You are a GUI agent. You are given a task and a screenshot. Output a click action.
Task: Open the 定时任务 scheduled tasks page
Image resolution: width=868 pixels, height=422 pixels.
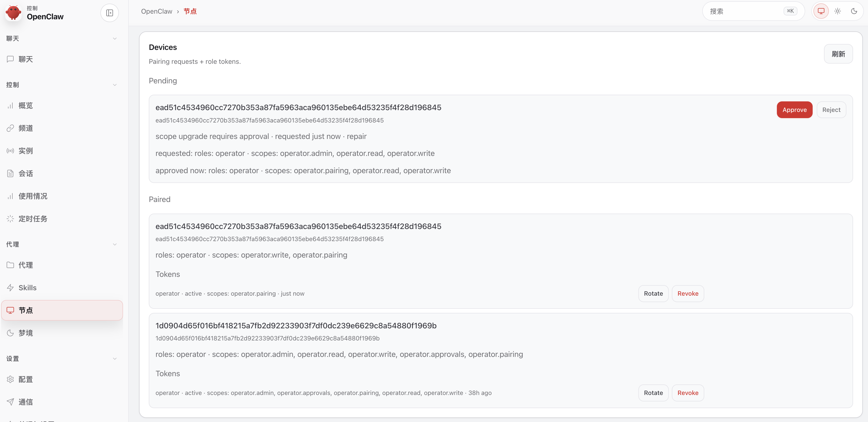pos(62,218)
